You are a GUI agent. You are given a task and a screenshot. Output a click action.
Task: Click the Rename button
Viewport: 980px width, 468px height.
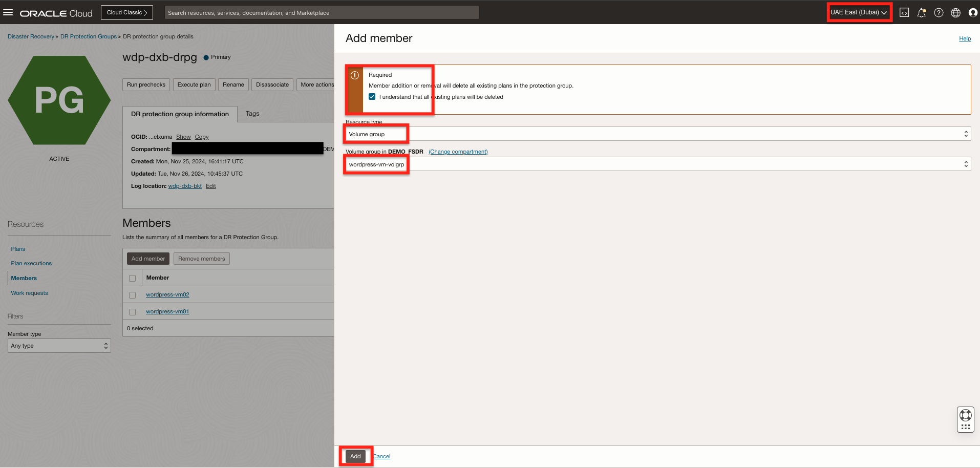233,84
